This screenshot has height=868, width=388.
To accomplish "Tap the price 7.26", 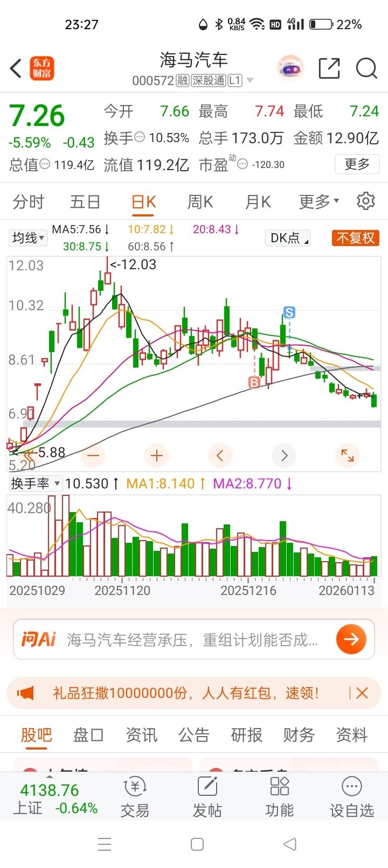I will click(37, 116).
